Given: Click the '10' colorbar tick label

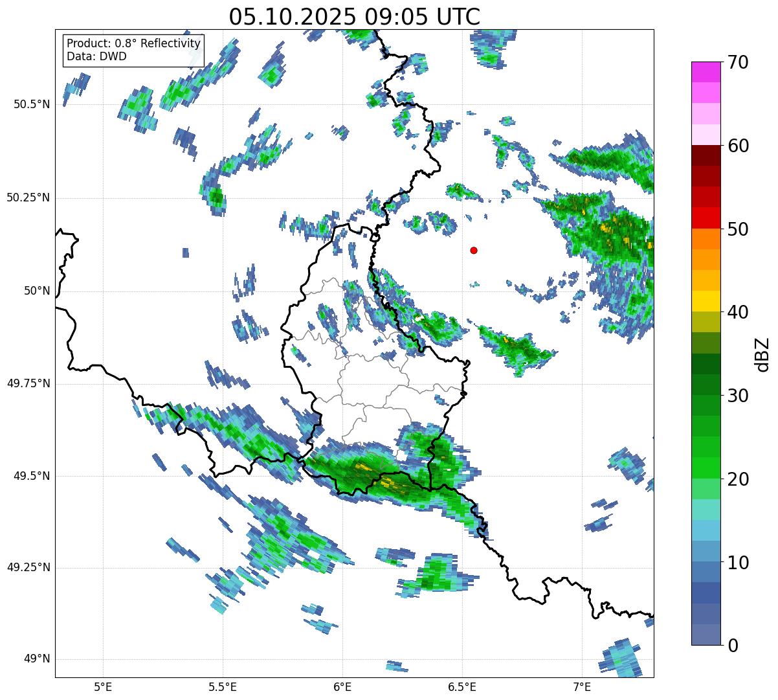Looking at the screenshot, I should [x=738, y=563].
